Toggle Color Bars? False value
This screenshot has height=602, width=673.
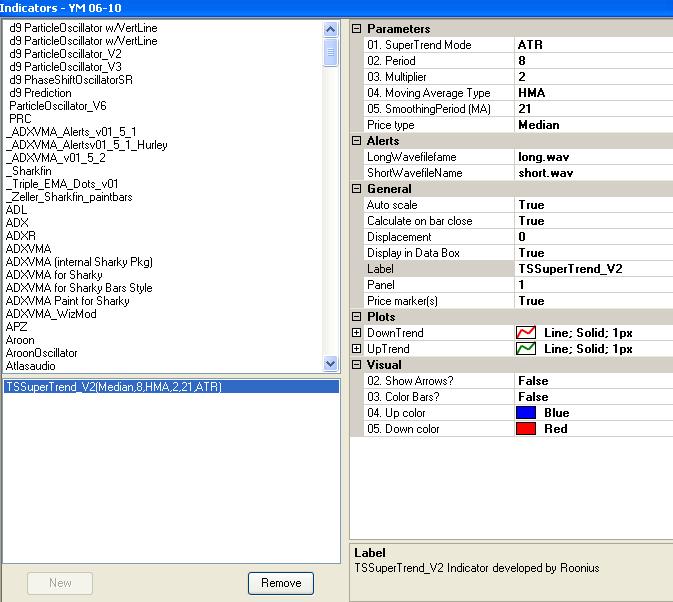tap(594, 397)
